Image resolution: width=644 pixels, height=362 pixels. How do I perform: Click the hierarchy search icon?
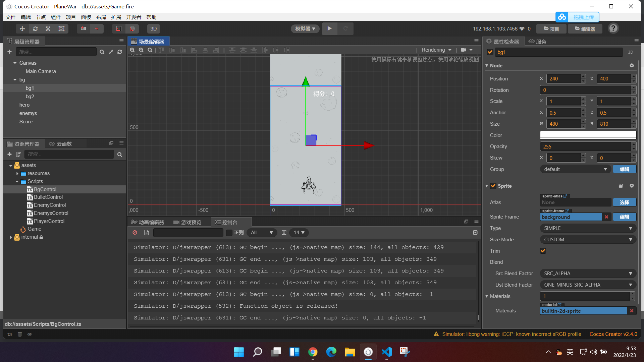(x=102, y=52)
